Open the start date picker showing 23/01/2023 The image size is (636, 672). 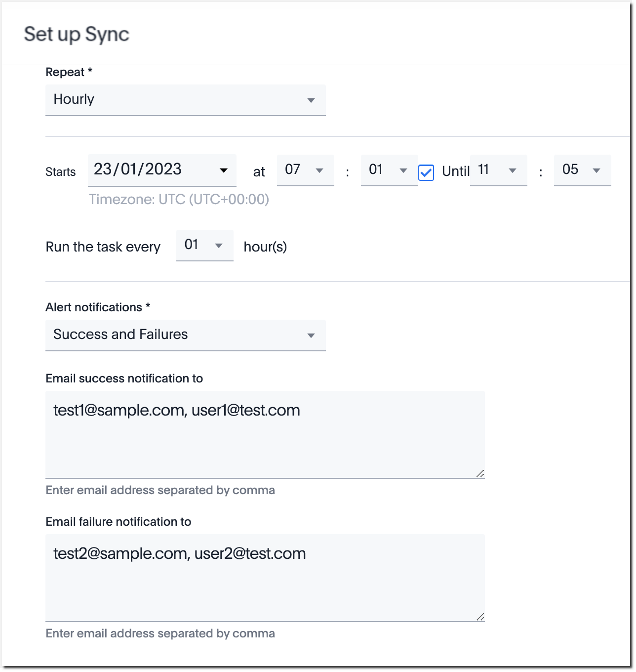coord(161,170)
